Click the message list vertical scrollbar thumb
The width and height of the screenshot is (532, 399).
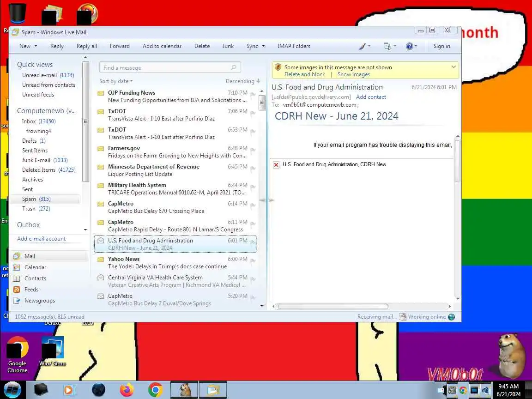(262, 103)
